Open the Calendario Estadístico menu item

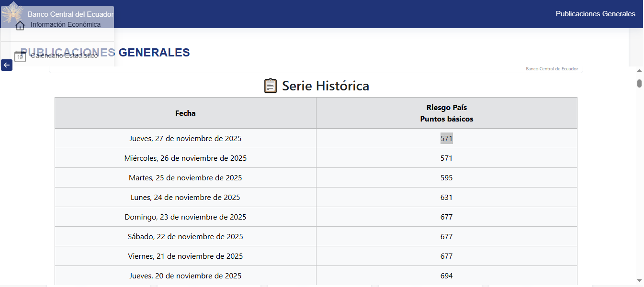coord(64,55)
